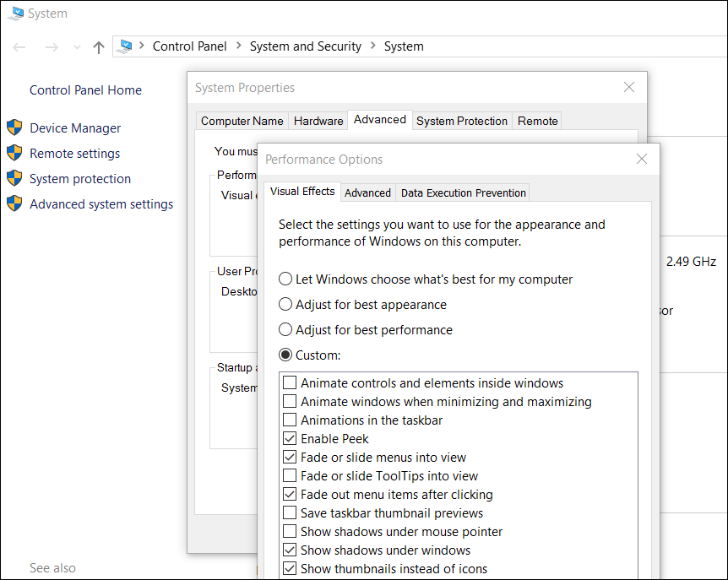Screen dimensions: 728x580
Task: Uncheck Show shadows under windows
Action: click(290, 550)
